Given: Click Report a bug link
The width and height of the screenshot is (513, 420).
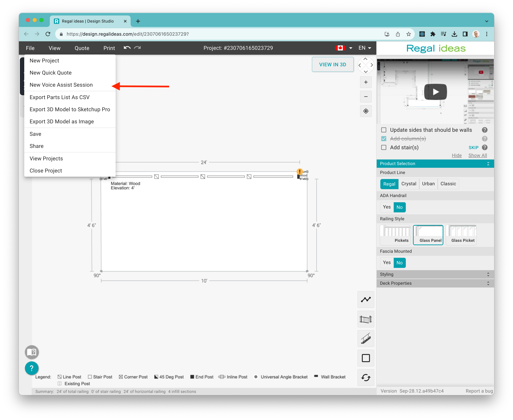Looking at the screenshot, I should pyautogui.click(x=479, y=391).
